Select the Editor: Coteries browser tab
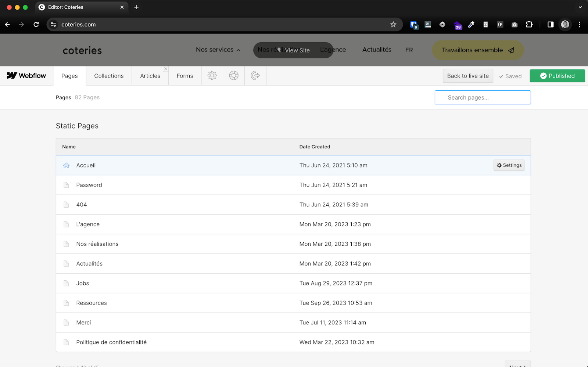Viewport: 588px width, 367px height. tap(82, 7)
